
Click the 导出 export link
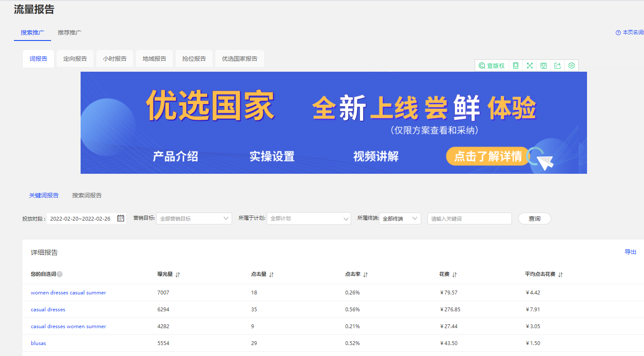tap(630, 251)
